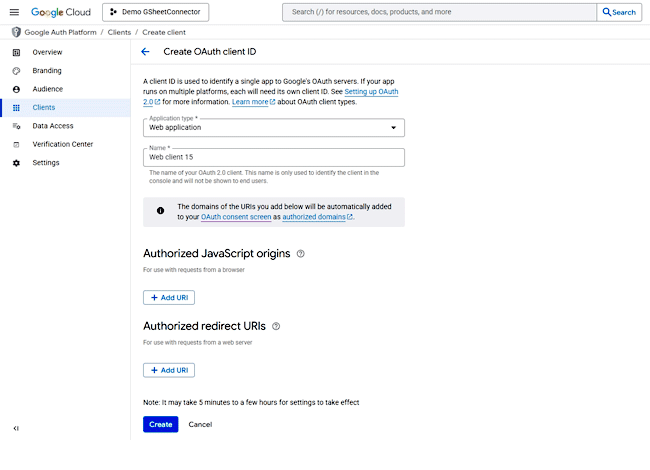
Task: Click the Settings gear icon in sidebar
Action: [x=16, y=162]
